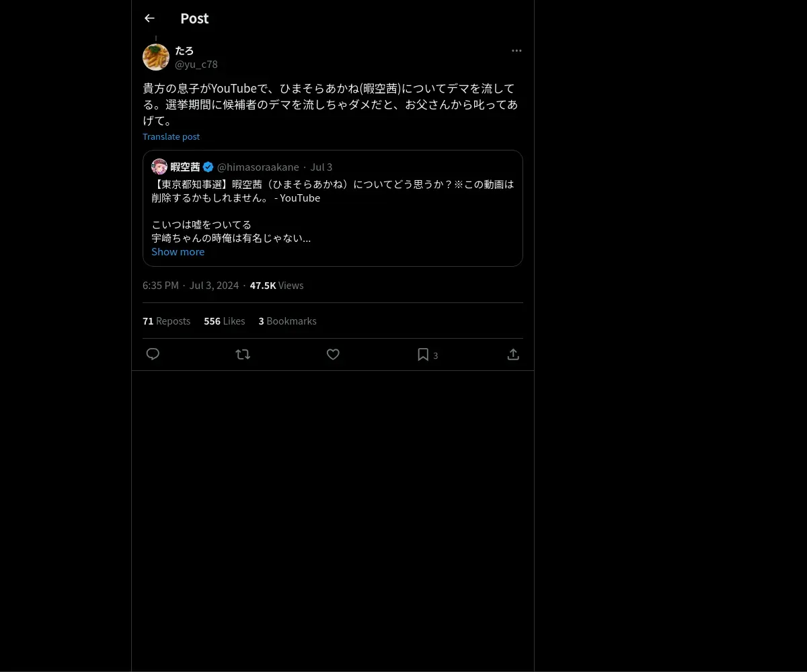807x672 pixels.
Task: Open the @yu_c78 handle
Action: (x=196, y=65)
